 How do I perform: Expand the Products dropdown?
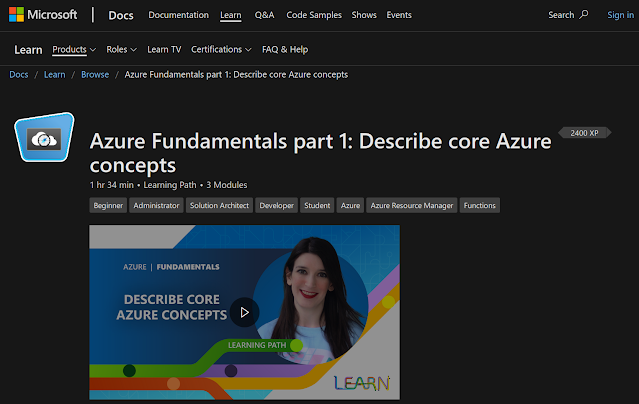click(x=74, y=49)
